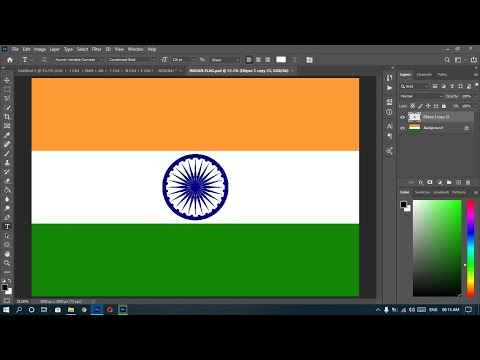Toggle text orientation in options bar
The width and height of the screenshot is (480, 360).
pos(44,60)
